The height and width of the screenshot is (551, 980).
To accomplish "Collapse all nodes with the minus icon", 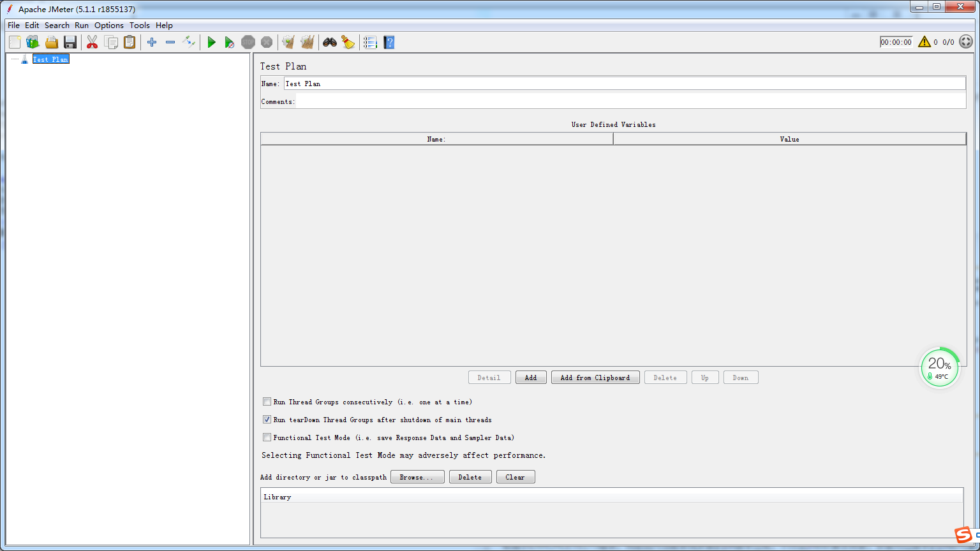I will (170, 42).
